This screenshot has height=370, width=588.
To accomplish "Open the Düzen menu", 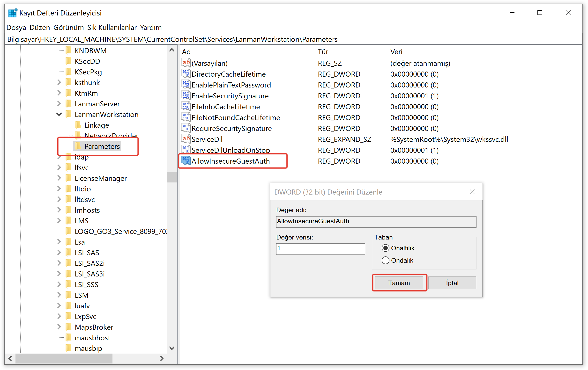I will pyautogui.click(x=40, y=28).
